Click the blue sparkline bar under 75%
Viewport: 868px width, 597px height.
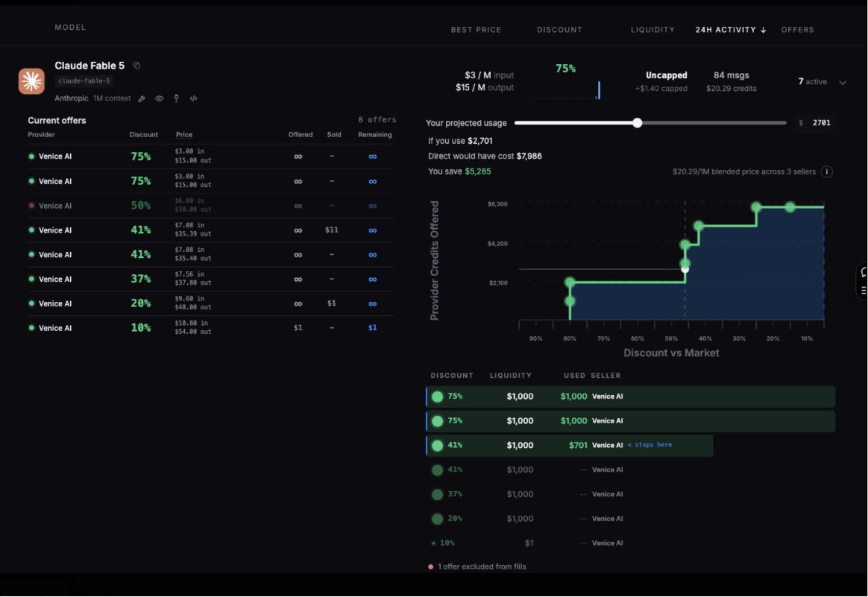coord(598,90)
